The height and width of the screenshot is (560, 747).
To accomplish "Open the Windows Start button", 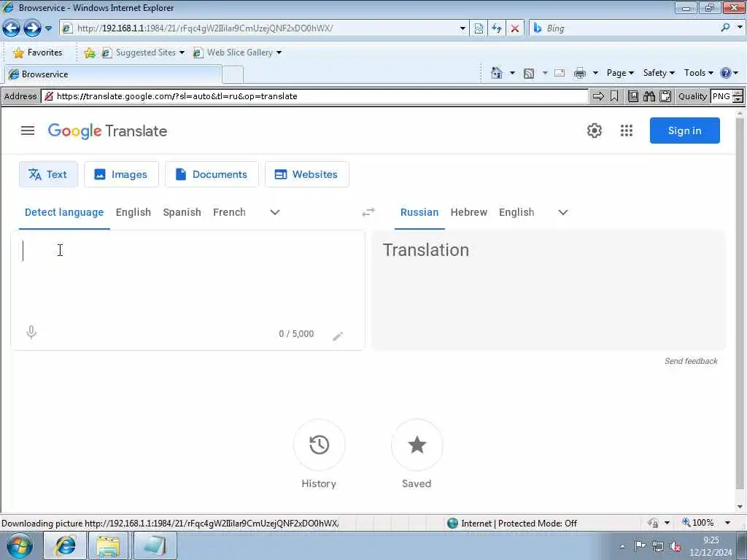I will 19,545.
